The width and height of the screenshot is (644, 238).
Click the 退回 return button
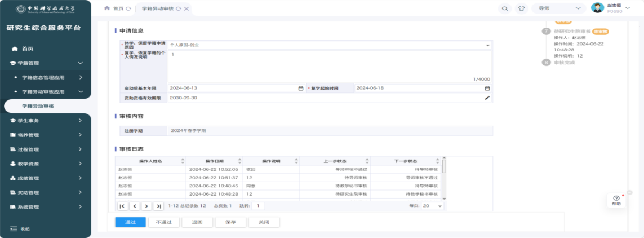(197, 222)
